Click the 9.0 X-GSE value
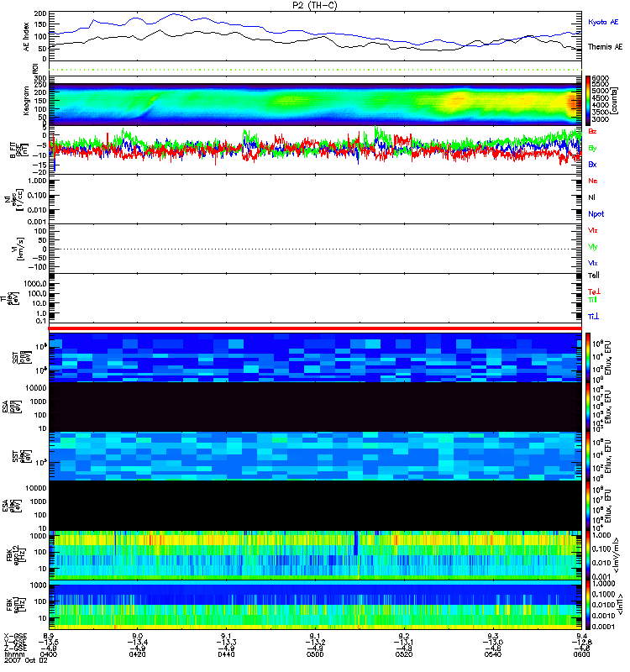The height and width of the screenshot is (672, 630). 137,636
